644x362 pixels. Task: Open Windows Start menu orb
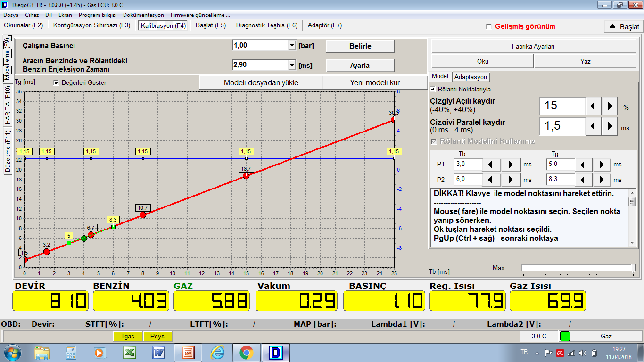(x=12, y=352)
